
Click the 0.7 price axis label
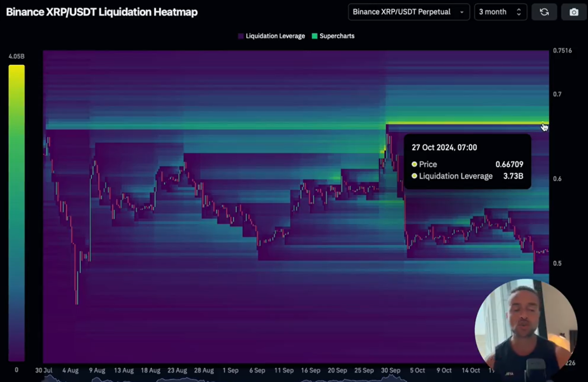point(557,94)
